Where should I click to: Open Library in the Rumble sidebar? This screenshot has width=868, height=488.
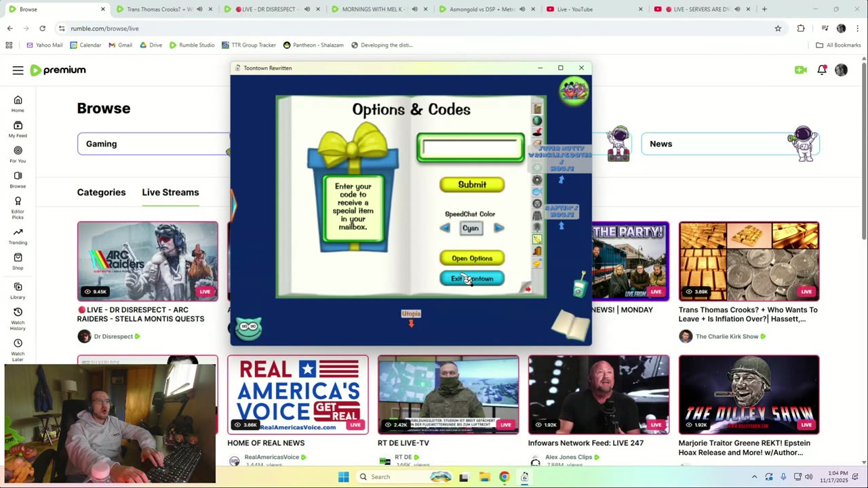click(18, 290)
